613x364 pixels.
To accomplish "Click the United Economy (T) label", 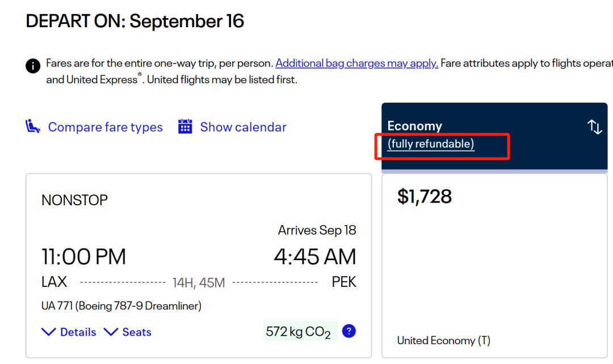I will point(443,340).
